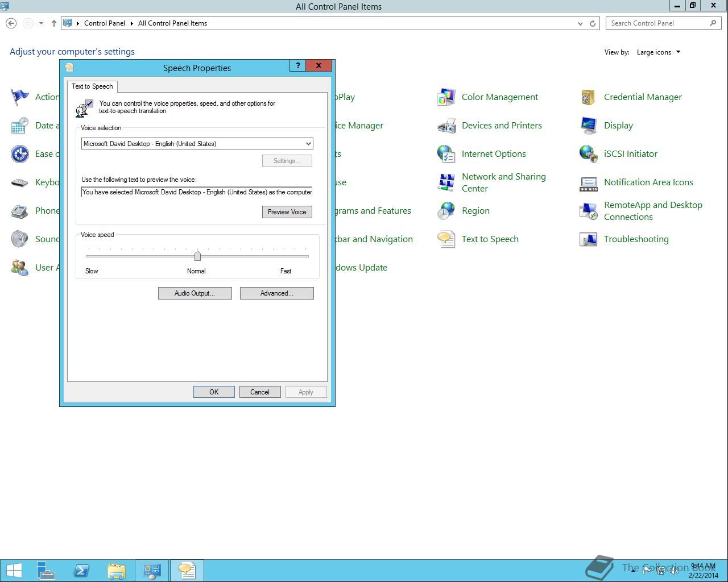728x582 pixels.
Task: Open the Display icon
Action: [589, 126]
